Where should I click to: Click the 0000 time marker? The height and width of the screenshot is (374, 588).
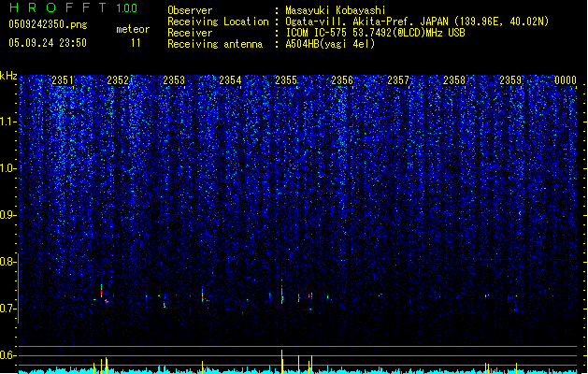click(566, 80)
